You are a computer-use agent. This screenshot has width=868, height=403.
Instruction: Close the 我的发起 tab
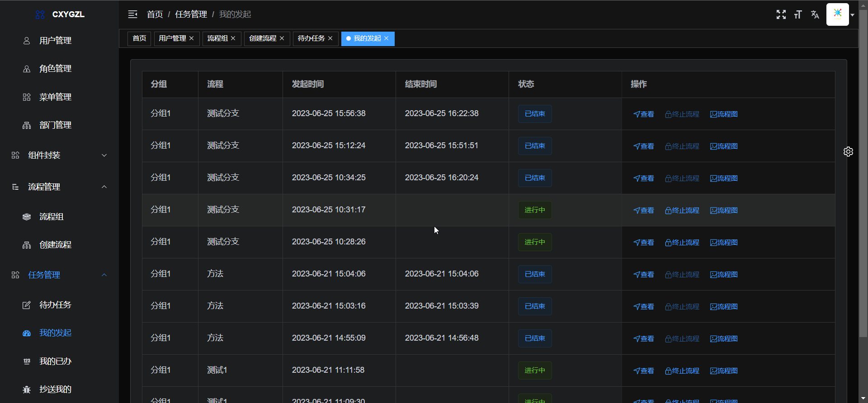pyautogui.click(x=387, y=38)
